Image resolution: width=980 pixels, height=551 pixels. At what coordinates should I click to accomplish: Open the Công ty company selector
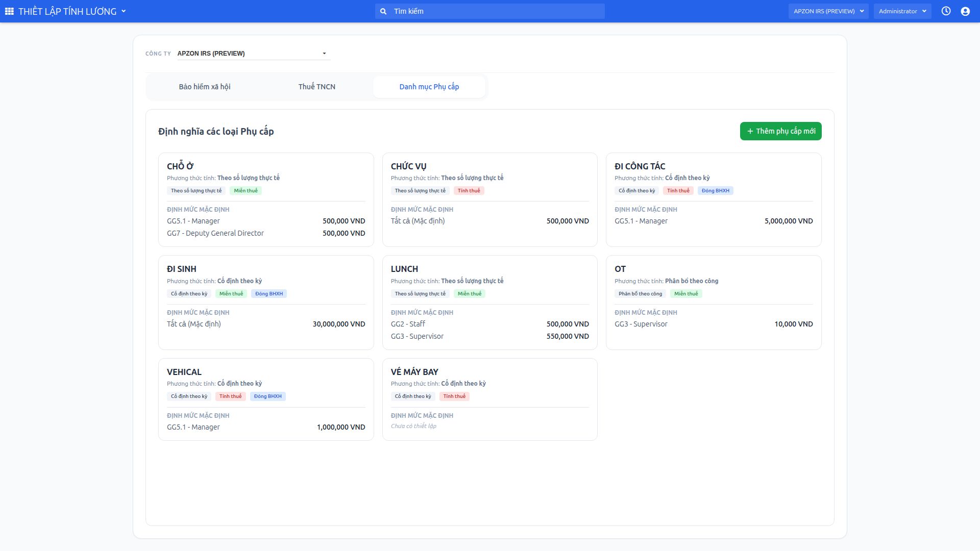[x=254, y=54]
